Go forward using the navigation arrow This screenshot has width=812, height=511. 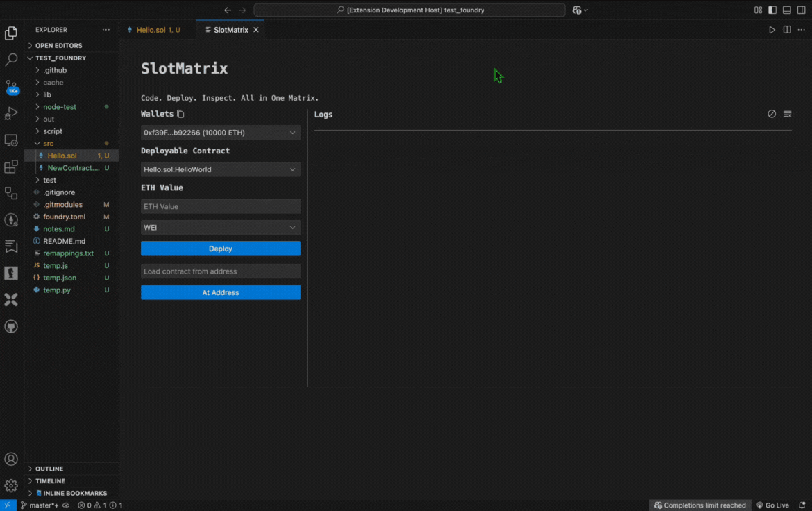click(242, 10)
